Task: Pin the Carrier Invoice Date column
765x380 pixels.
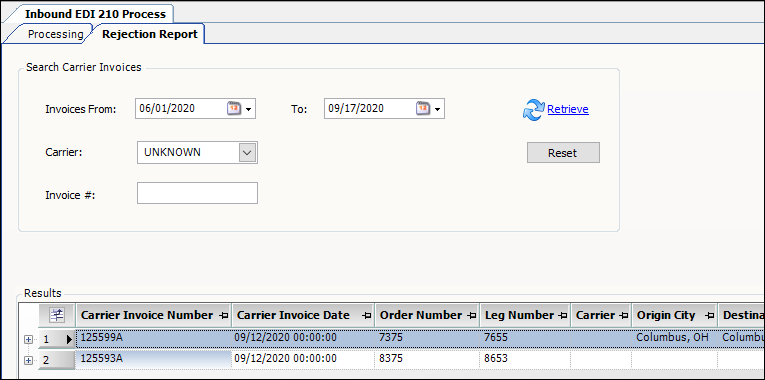Action: [x=366, y=316]
